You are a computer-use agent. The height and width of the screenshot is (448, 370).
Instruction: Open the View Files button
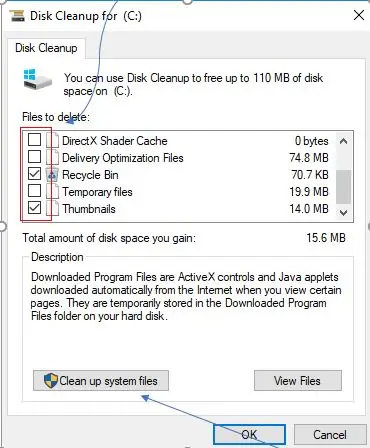[298, 381]
